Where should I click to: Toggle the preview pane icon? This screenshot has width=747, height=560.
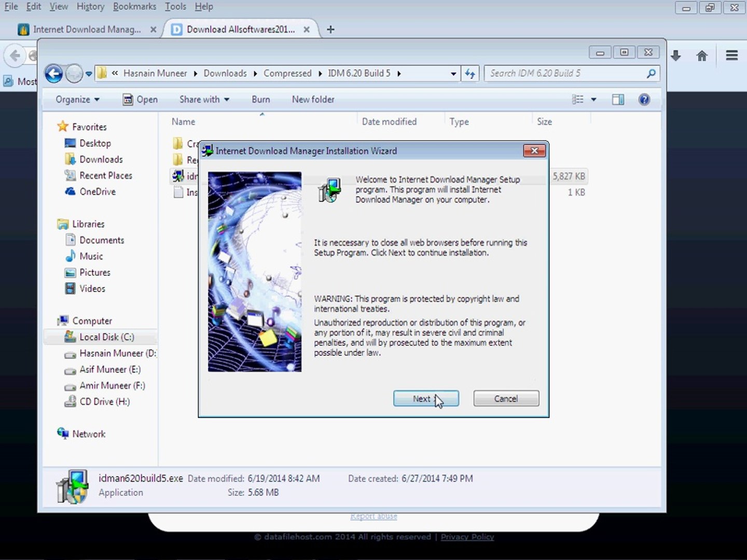coord(618,100)
